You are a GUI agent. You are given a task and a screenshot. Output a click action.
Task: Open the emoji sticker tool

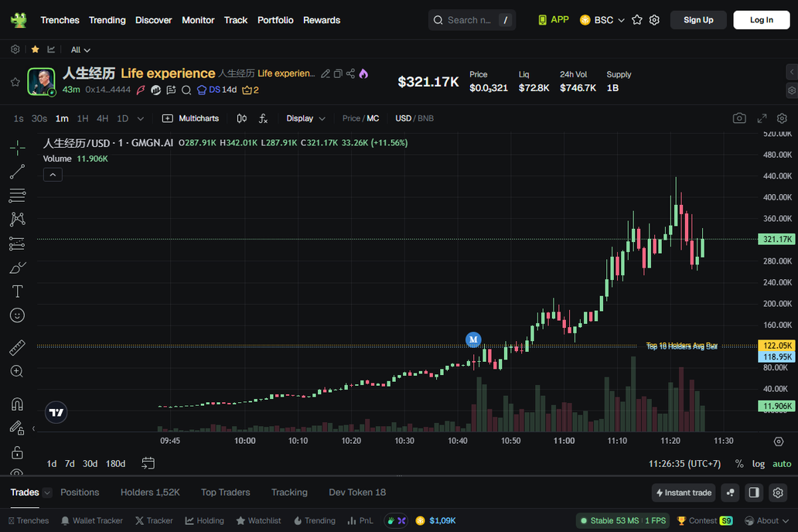(17, 315)
